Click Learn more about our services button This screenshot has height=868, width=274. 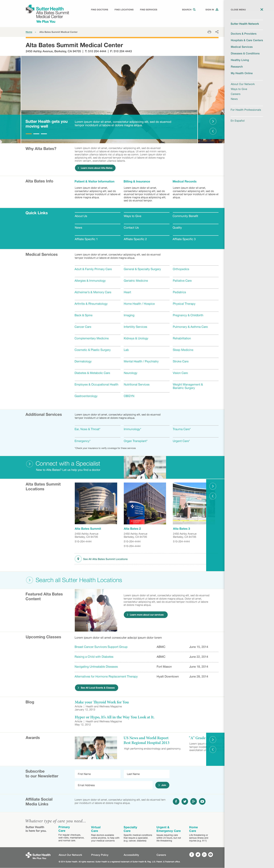tap(145, 615)
